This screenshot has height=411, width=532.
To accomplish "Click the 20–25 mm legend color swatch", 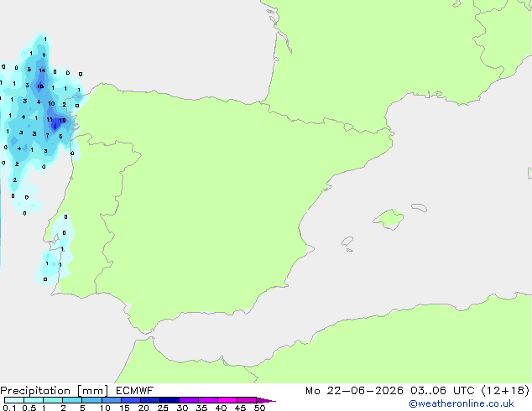I will [150, 400].
